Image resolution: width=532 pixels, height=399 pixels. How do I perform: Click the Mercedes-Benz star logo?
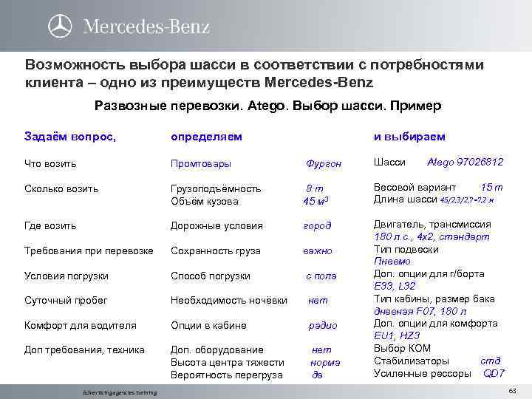pyautogui.click(x=60, y=26)
